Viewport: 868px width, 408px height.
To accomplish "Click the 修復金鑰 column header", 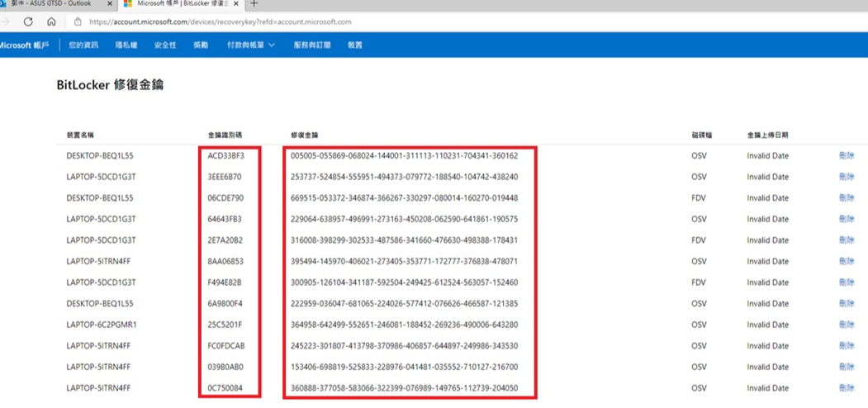I will pos(305,135).
